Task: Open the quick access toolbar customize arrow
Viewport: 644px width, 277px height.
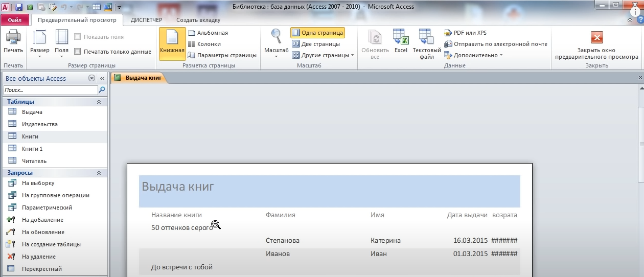Action: pyautogui.click(x=119, y=8)
